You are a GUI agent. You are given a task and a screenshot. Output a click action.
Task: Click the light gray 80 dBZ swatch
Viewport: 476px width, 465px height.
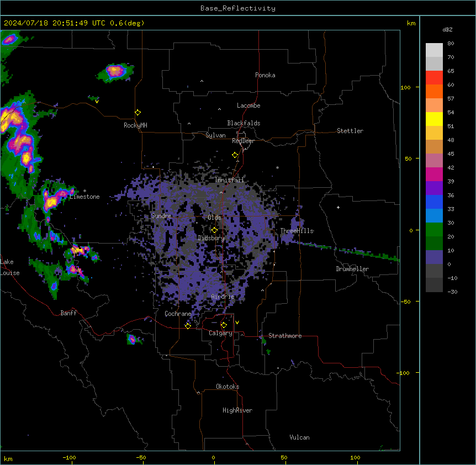pos(434,50)
